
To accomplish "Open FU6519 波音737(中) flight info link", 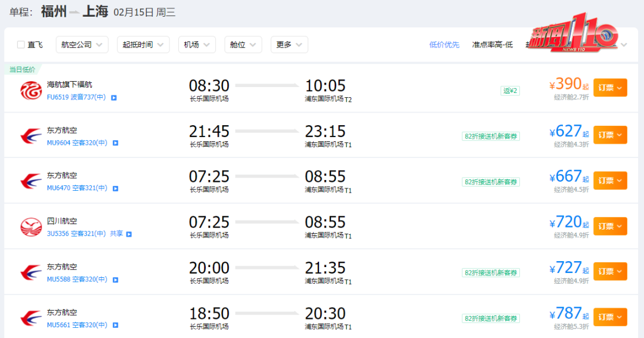I will (76, 97).
